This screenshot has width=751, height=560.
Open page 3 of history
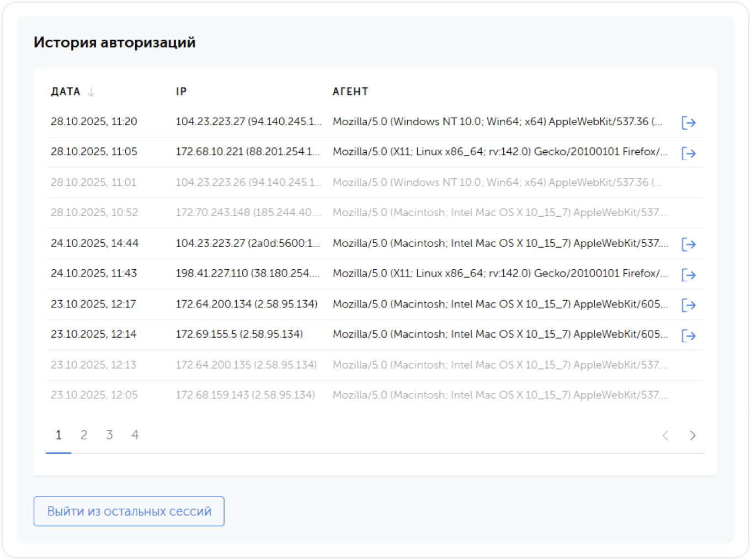pos(109,435)
